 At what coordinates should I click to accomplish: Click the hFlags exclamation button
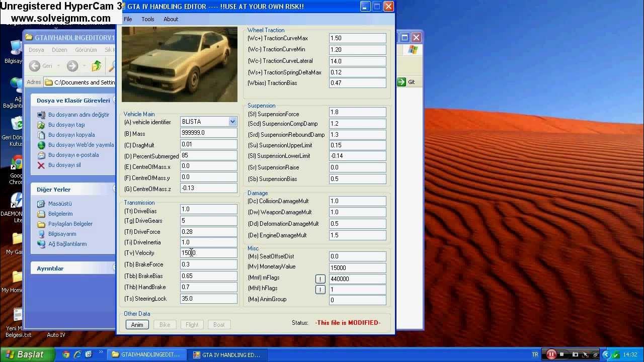[x=320, y=289]
